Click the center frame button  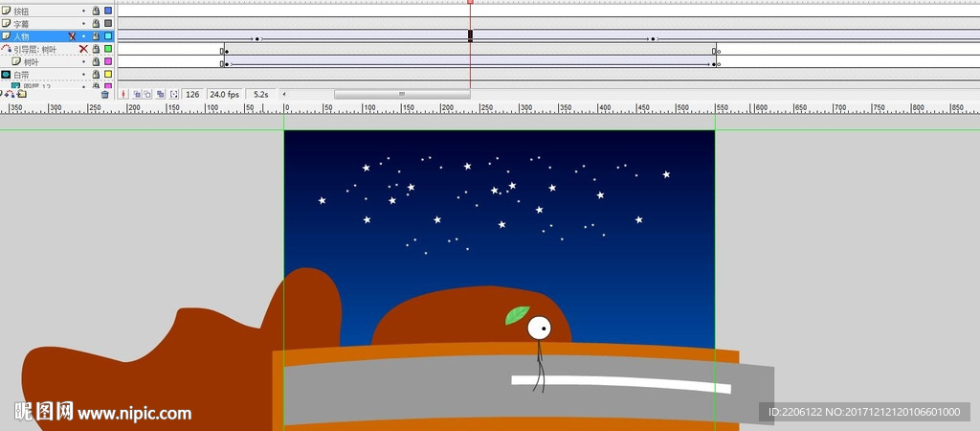tap(124, 94)
